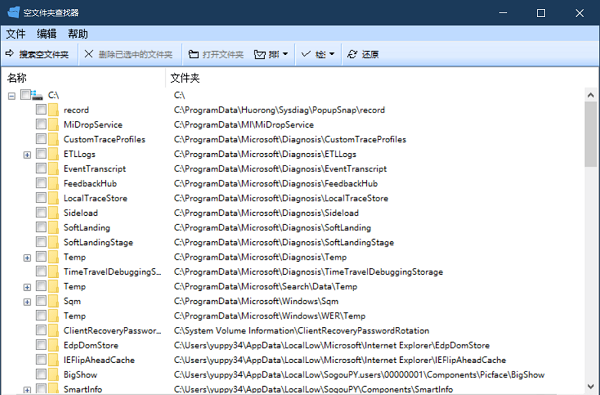The image size is (600, 395).
Task: Click the ETLLogs folder icon
Action: click(x=54, y=154)
